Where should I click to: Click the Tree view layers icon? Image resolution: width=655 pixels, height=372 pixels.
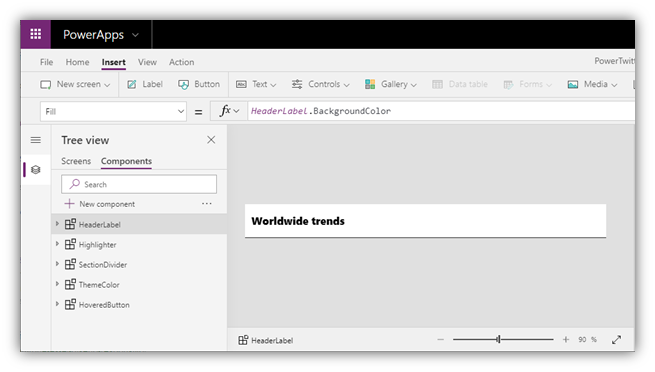36,170
